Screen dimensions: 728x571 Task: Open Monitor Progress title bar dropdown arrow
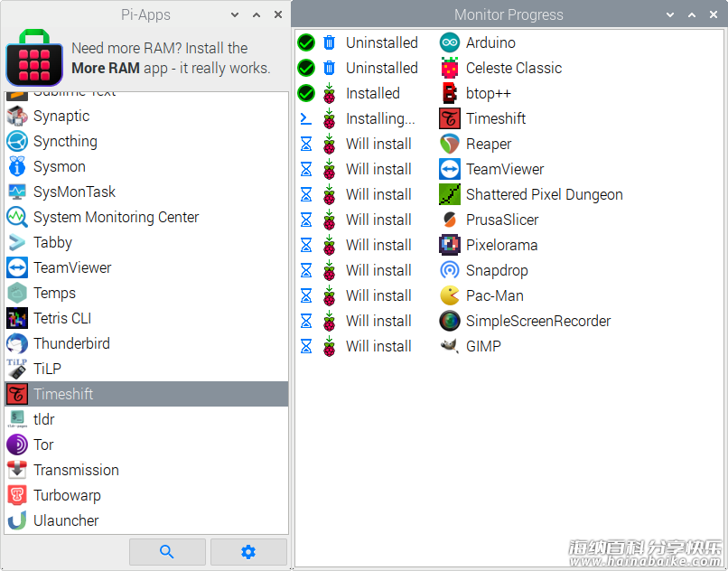(x=670, y=14)
